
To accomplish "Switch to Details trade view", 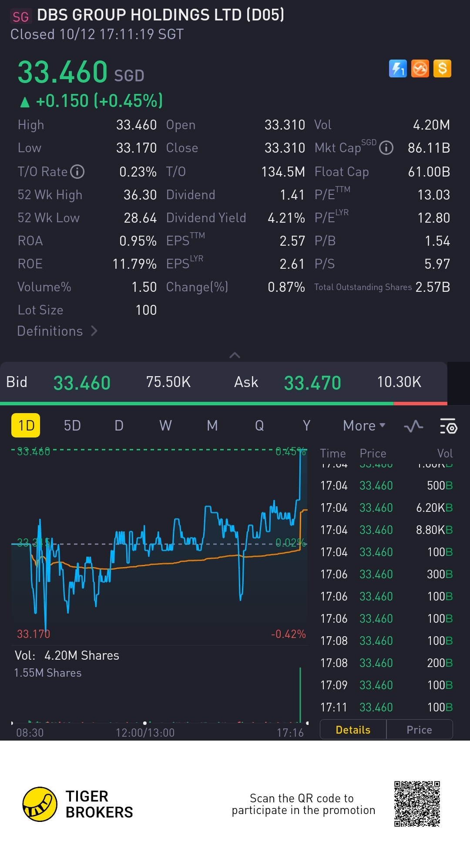I will 353,730.
